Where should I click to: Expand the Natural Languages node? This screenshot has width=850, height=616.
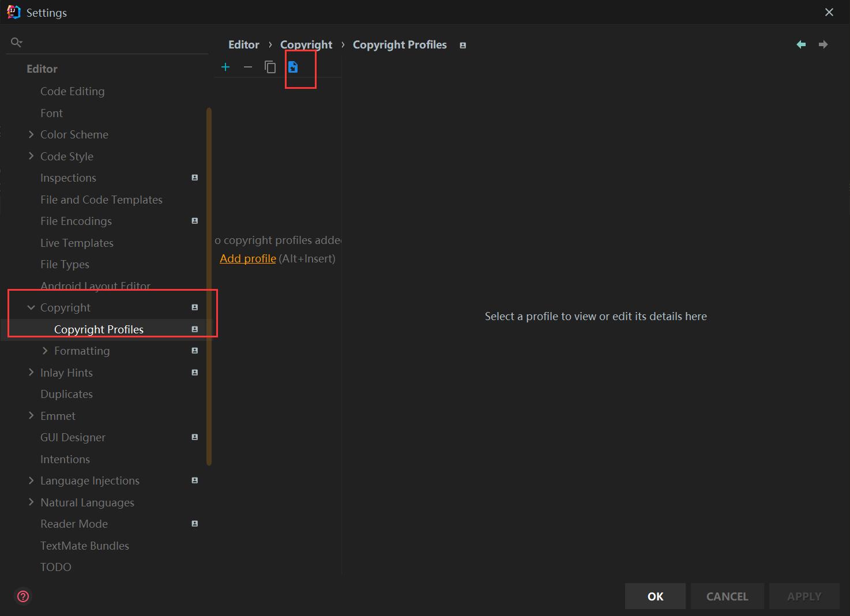point(31,502)
